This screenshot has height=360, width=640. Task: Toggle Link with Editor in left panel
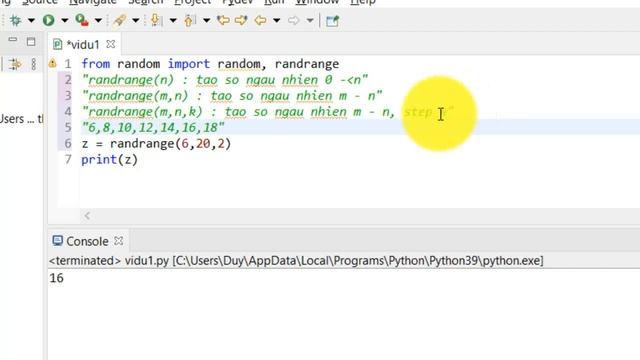click(x=15, y=64)
